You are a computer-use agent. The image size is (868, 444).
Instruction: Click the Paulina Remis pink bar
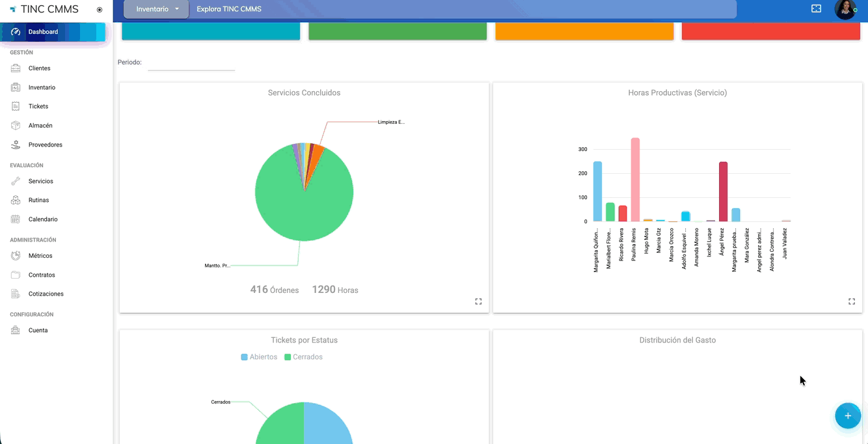pos(635,180)
